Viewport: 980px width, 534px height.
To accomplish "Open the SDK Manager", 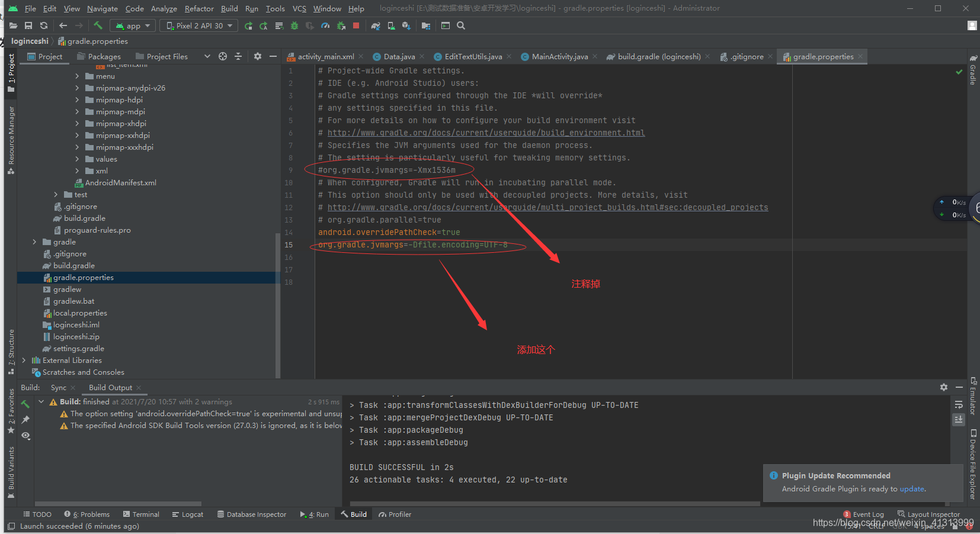I will pyautogui.click(x=406, y=25).
